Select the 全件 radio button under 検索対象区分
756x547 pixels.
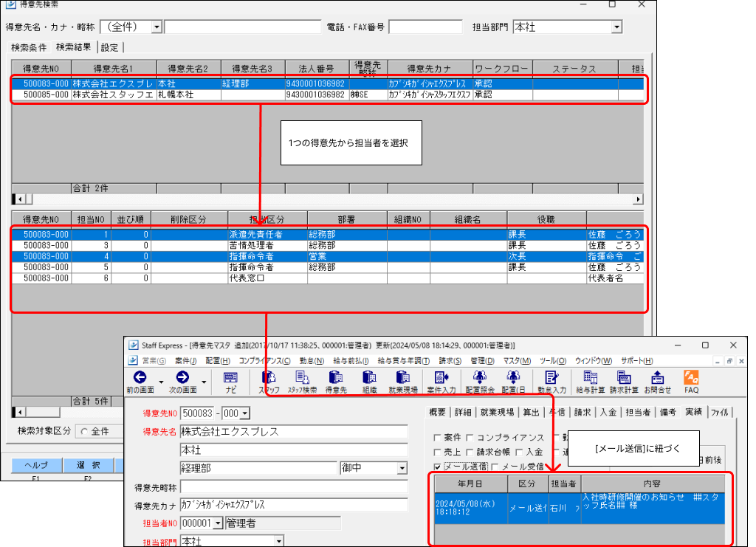coord(84,431)
